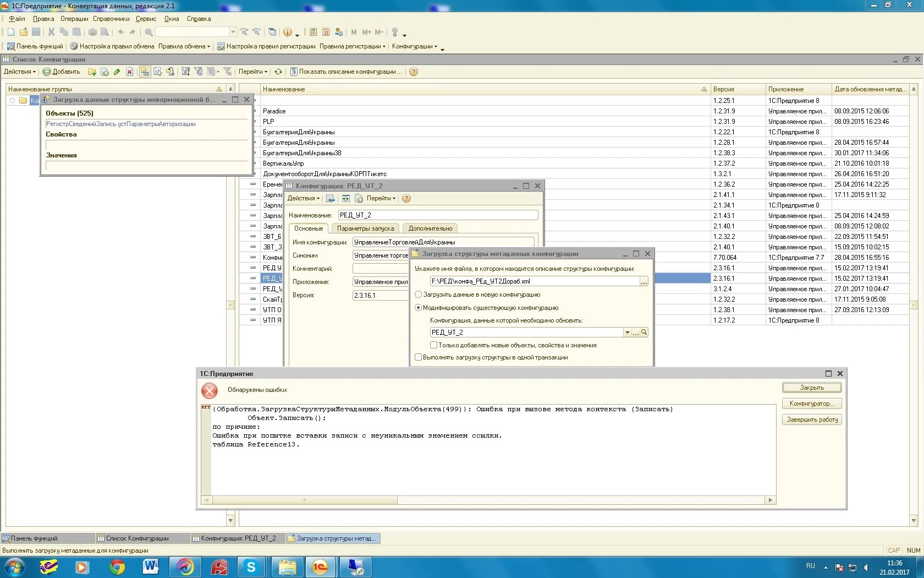Click the Настройка правил обмена button
The width and height of the screenshot is (924, 578).
coord(112,46)
